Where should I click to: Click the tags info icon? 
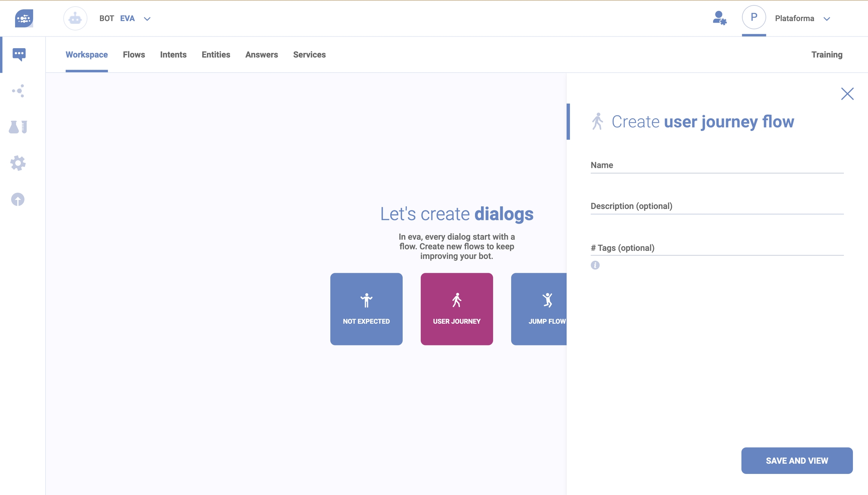[595, 265]
